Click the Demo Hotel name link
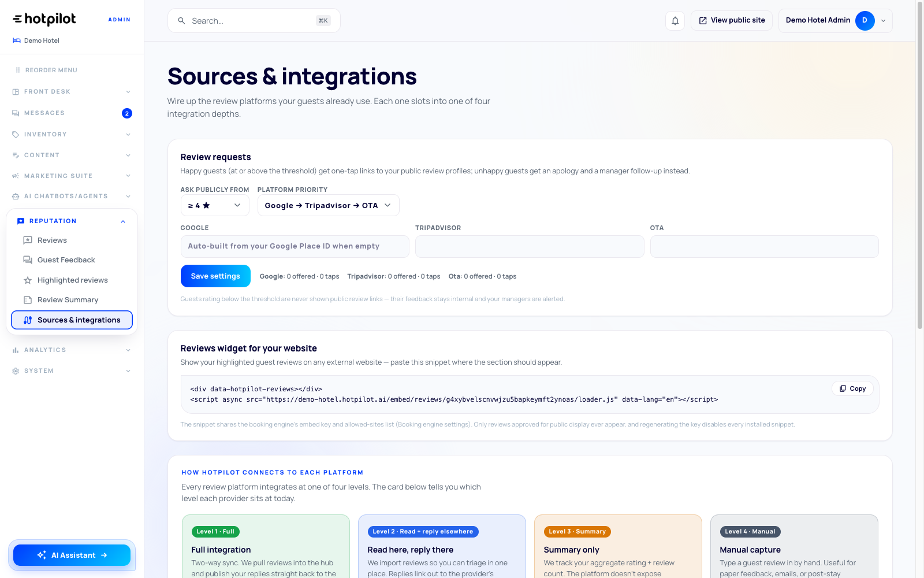Image resolution: width=924 pixels, height=578 pixels. coord(42,40)
